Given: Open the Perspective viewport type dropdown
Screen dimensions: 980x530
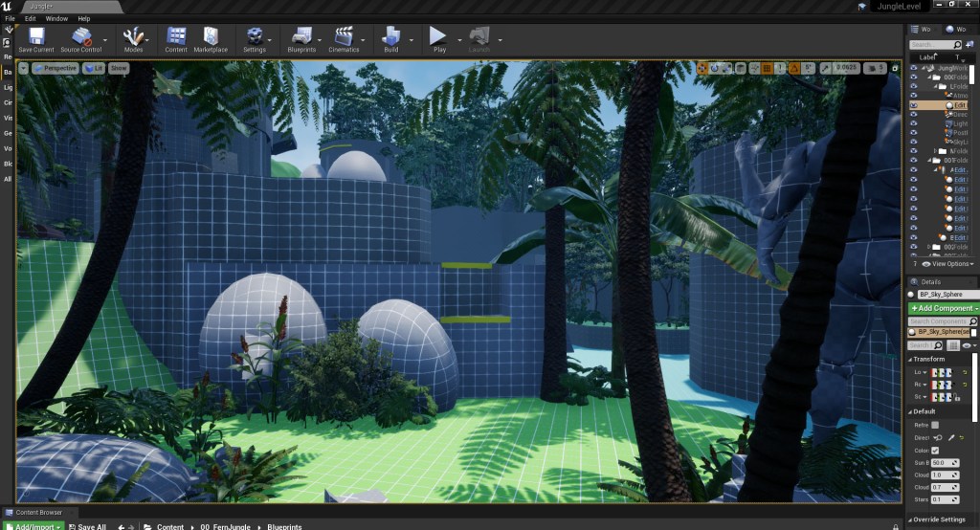Looking at the screenshot, I should (x=56, y=68).
